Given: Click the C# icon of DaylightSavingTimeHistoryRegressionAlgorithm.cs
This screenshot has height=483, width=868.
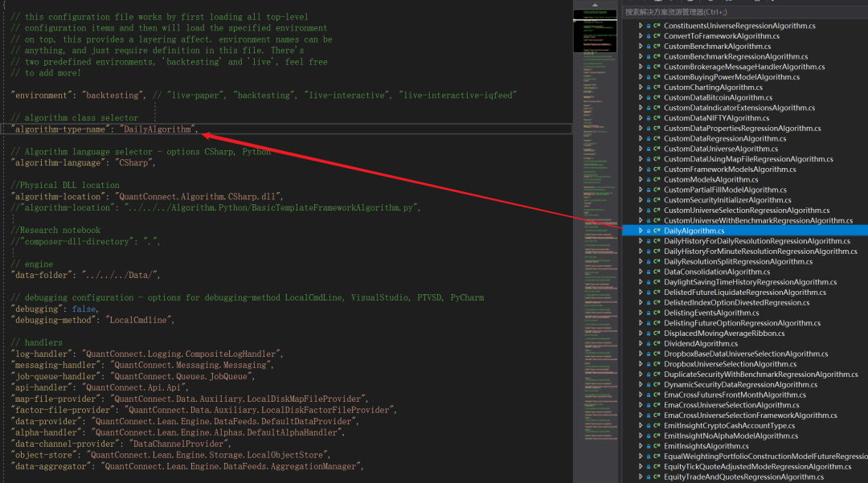Looking at the screenshot, I should 657,282.
